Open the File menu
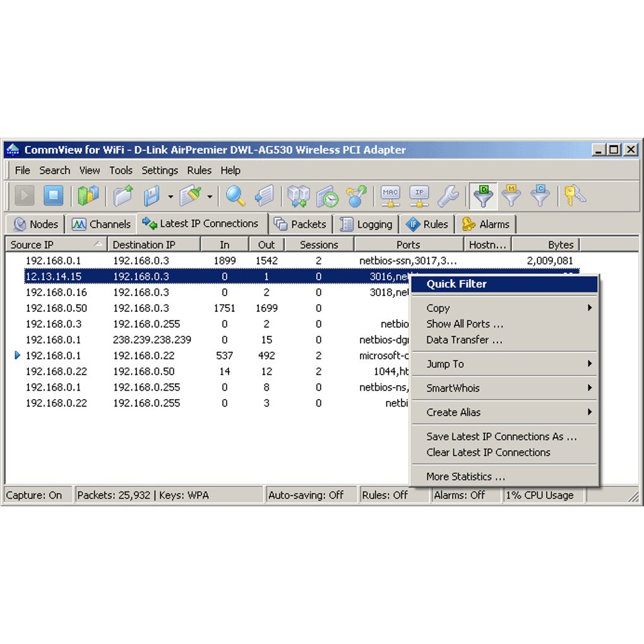This screenshot has height=644, width=644. [x=23, y=170]
